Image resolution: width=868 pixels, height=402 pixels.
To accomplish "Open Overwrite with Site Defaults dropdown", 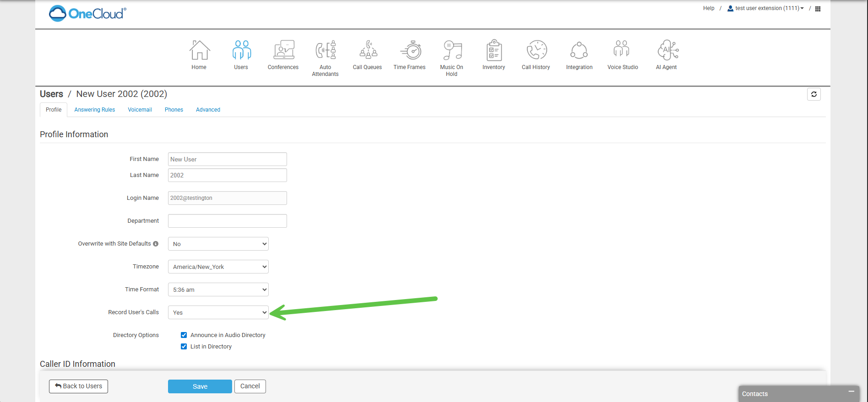I will (218, 244).
